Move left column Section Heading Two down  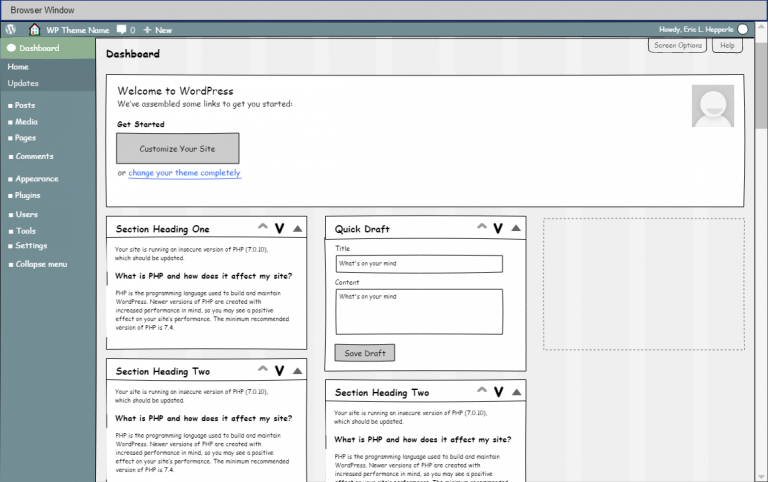coord(280,371)
